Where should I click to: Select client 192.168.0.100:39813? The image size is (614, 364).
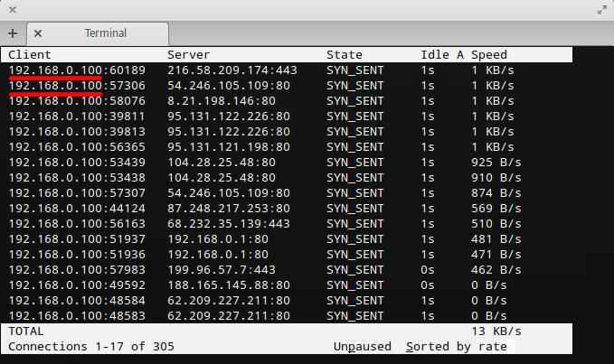(77, 132)
